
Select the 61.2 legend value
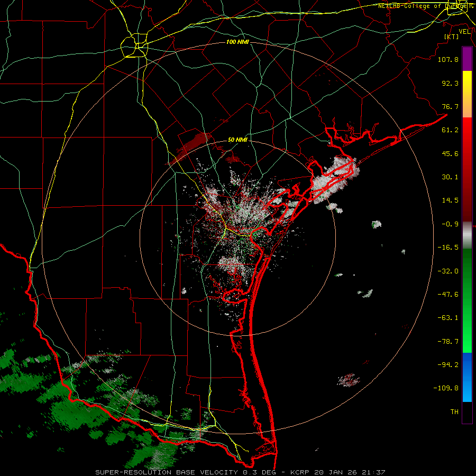(x=450, y=130)
